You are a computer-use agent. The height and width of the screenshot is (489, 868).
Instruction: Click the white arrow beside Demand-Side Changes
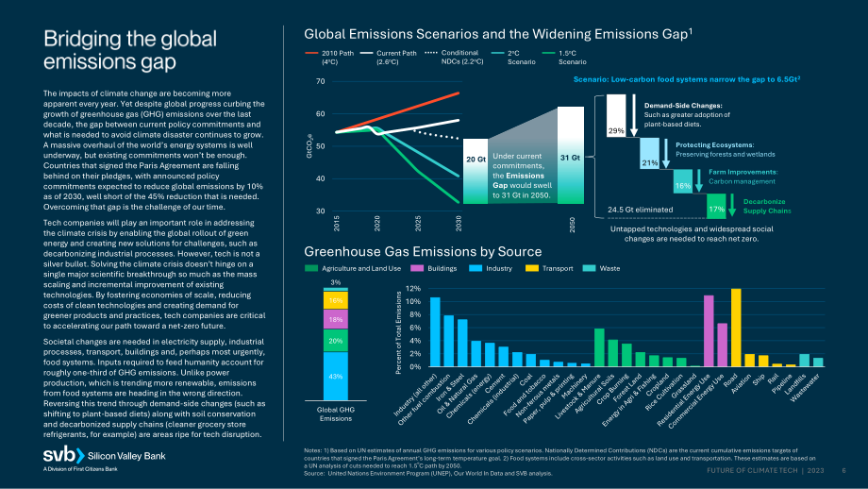[x=634, y=116]
